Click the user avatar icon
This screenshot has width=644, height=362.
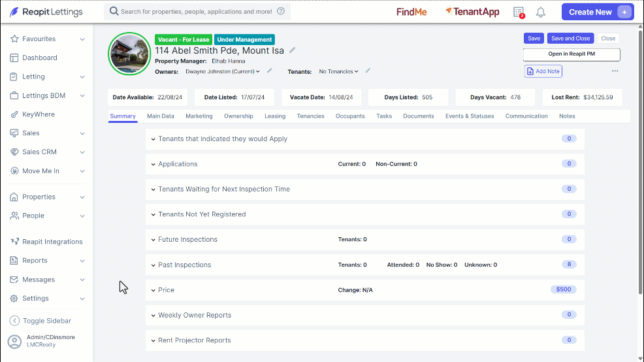click(14, 342)
